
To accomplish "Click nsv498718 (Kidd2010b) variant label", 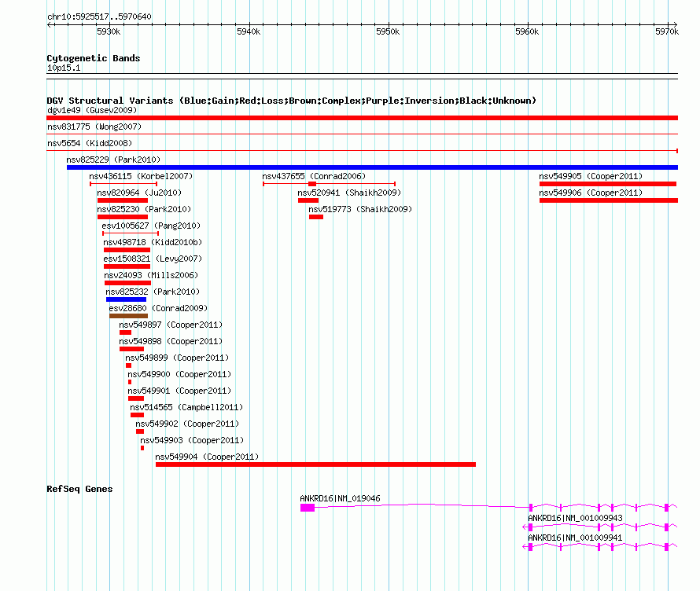I will [x=153, y=242].
